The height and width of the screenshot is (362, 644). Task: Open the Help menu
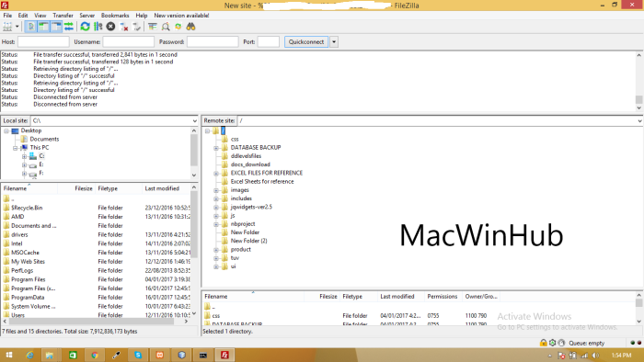(x=142, y=16)
